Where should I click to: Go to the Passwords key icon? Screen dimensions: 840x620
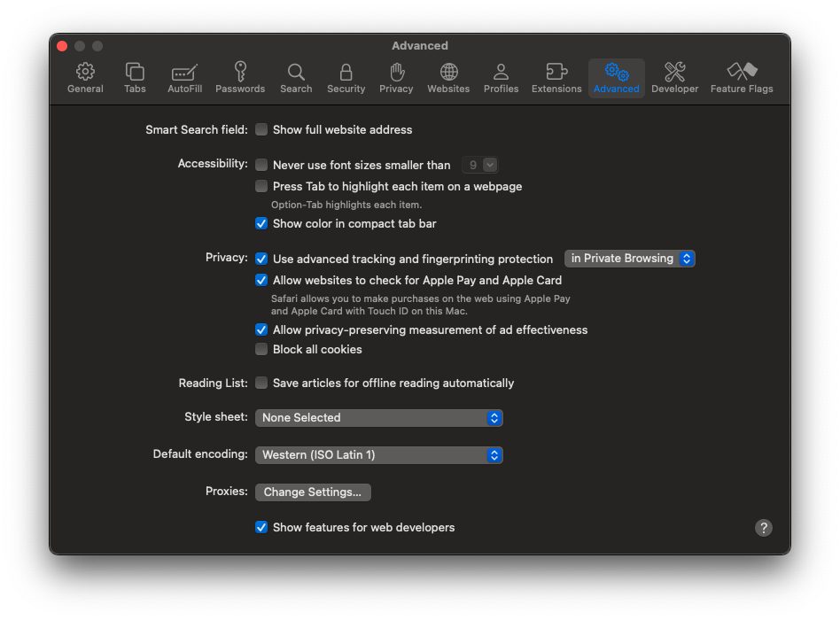(240, 78)
